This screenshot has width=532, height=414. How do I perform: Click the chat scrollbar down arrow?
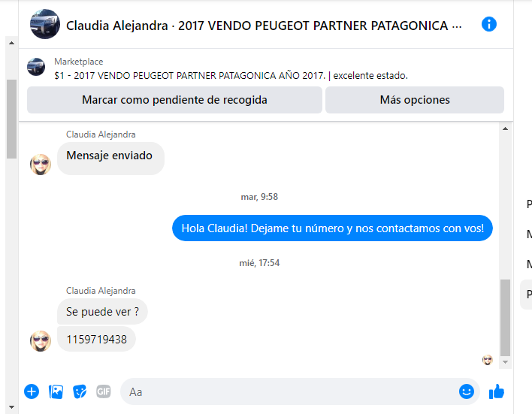(505, 362)
